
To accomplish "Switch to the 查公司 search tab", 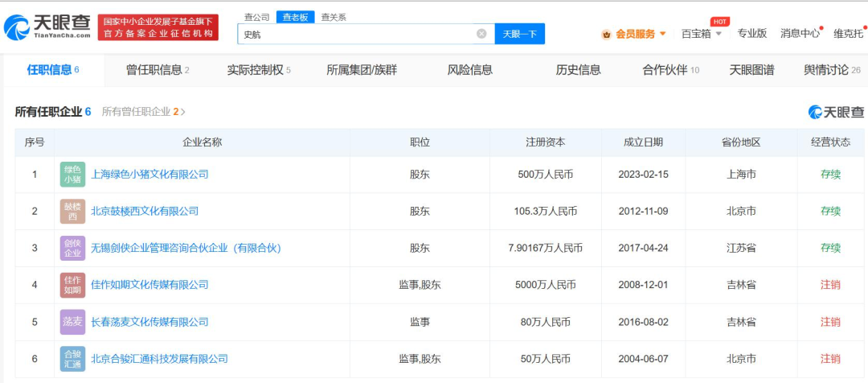I will (256, 17).
